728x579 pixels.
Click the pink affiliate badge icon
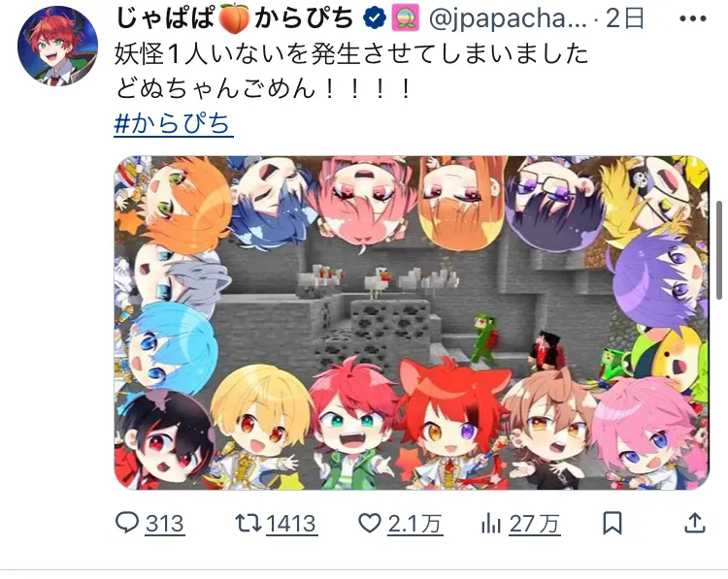tap(406, 19)
